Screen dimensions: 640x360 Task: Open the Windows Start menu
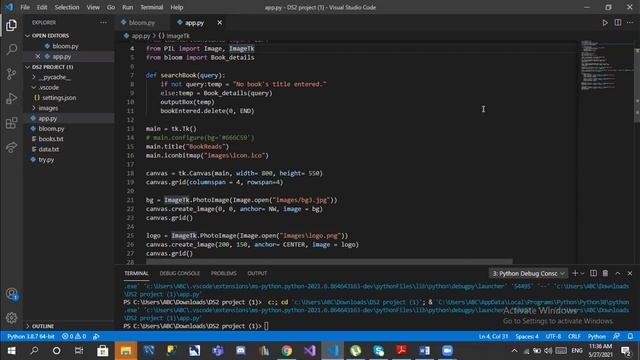point(11,351)
